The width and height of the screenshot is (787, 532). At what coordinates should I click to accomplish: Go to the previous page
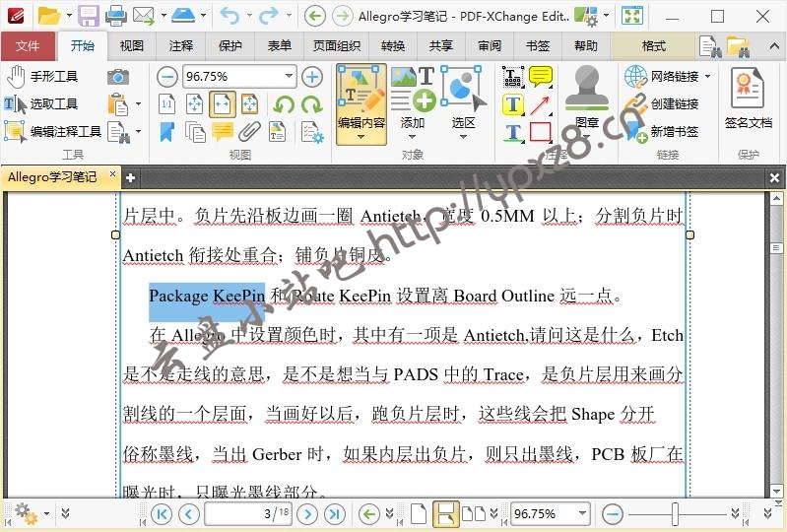coord(189,514)
